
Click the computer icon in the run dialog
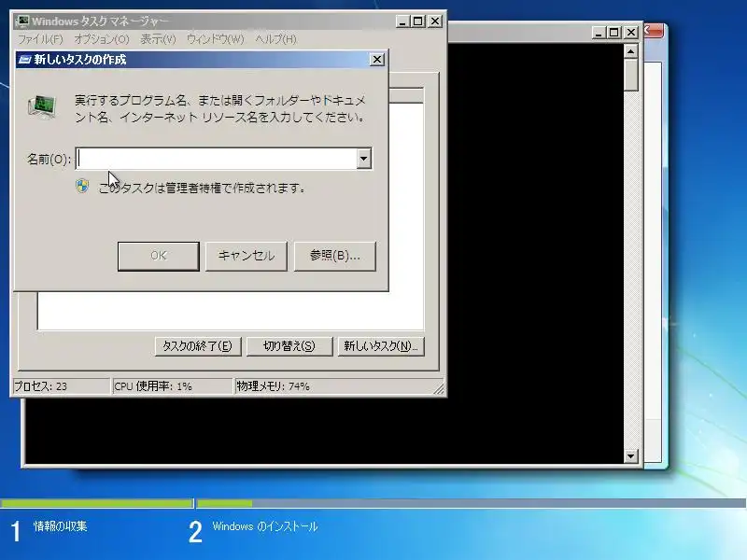42,106
